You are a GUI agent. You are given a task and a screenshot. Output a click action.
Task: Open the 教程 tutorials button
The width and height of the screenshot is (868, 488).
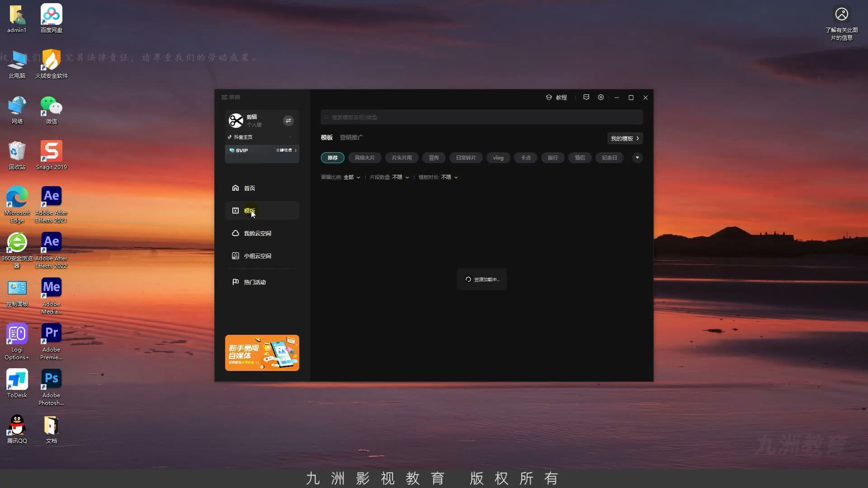557,98
